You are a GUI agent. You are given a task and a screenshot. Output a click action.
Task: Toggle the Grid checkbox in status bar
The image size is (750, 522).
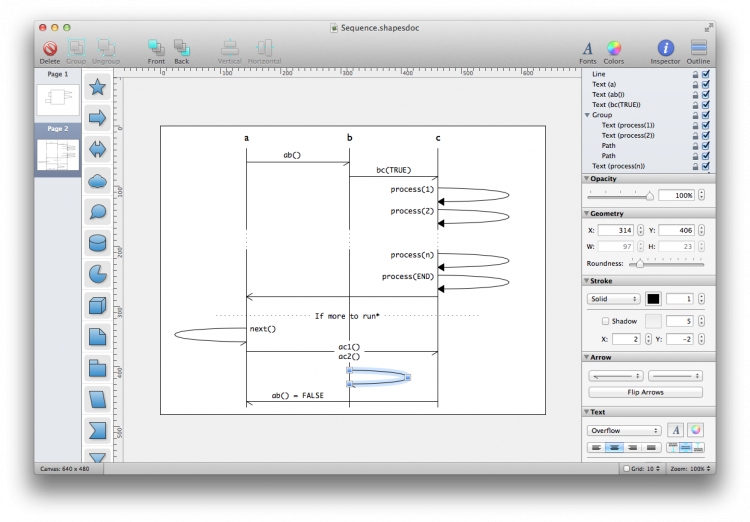tap(626, 468)
